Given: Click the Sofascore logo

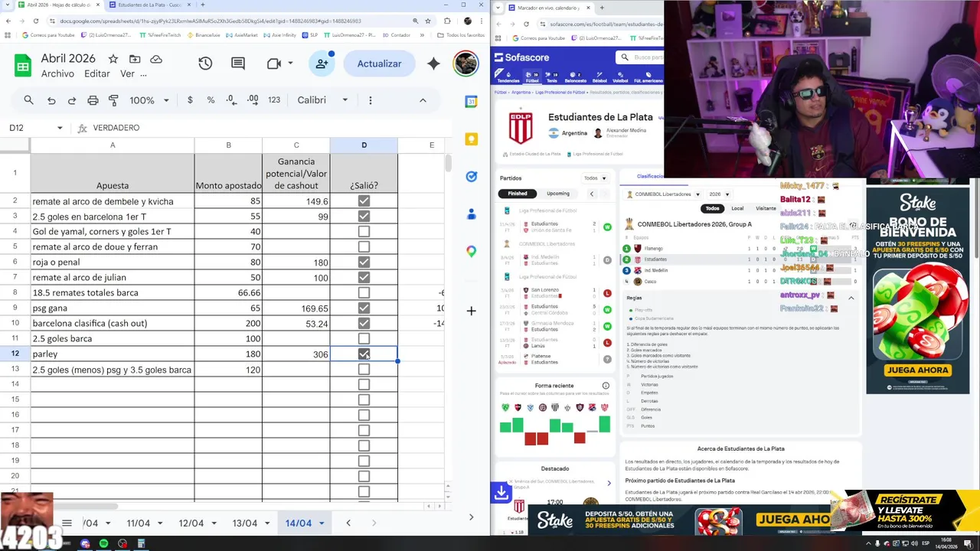Looking at the screenshot, I should [521, 57].
